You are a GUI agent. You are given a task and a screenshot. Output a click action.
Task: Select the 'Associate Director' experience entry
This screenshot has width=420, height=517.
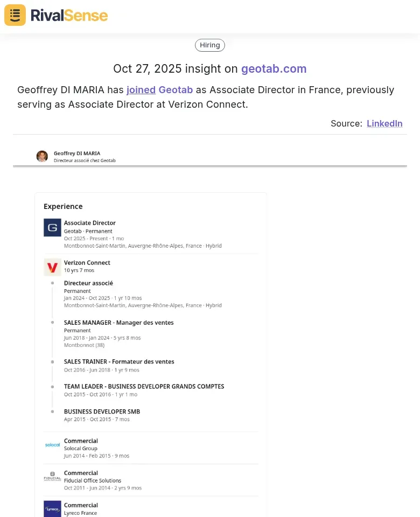[x=90, y=223]
